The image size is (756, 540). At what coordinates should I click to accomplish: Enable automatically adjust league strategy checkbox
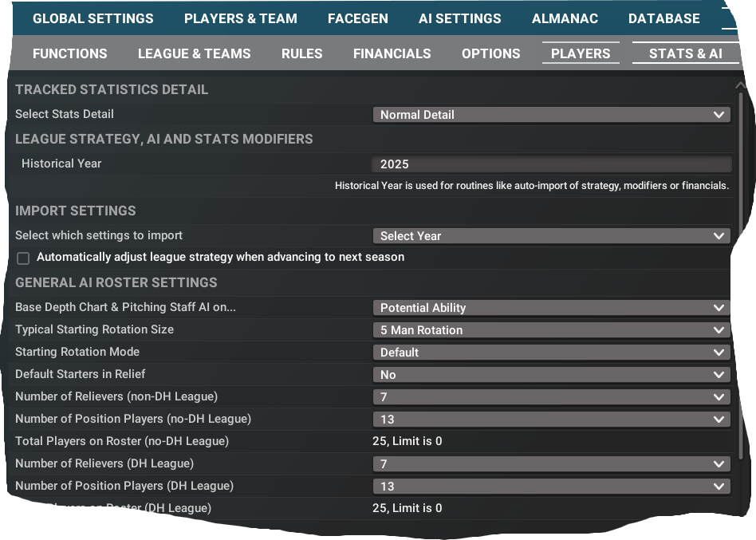point(23,258)
